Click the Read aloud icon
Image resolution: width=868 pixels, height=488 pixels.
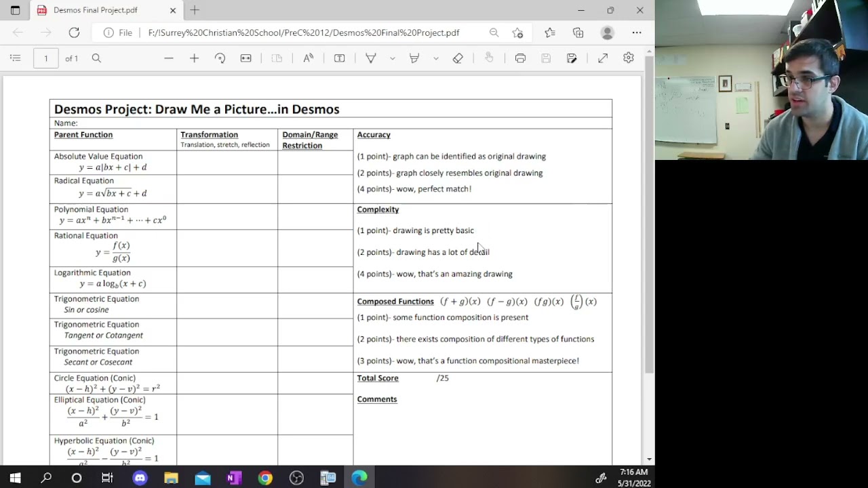coord(309,58)
